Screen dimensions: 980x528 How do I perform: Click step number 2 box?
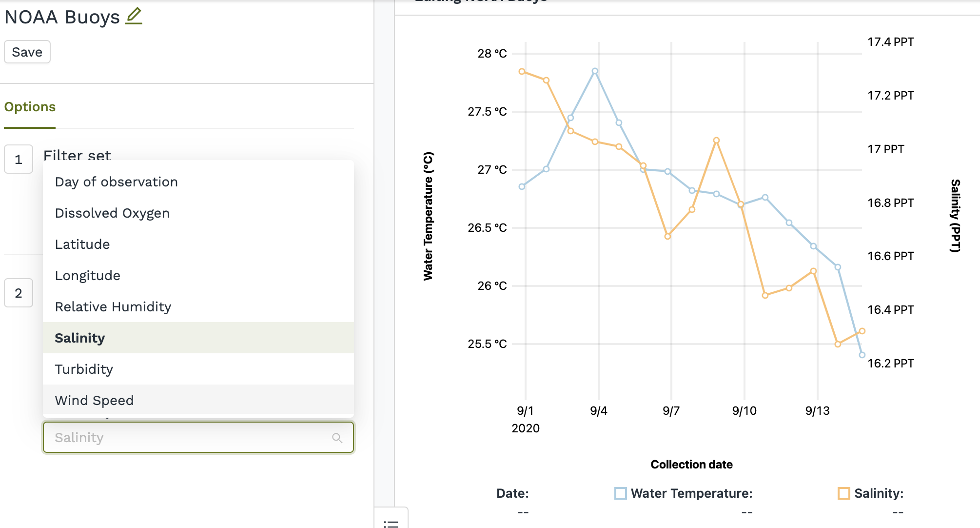[19, 293]
